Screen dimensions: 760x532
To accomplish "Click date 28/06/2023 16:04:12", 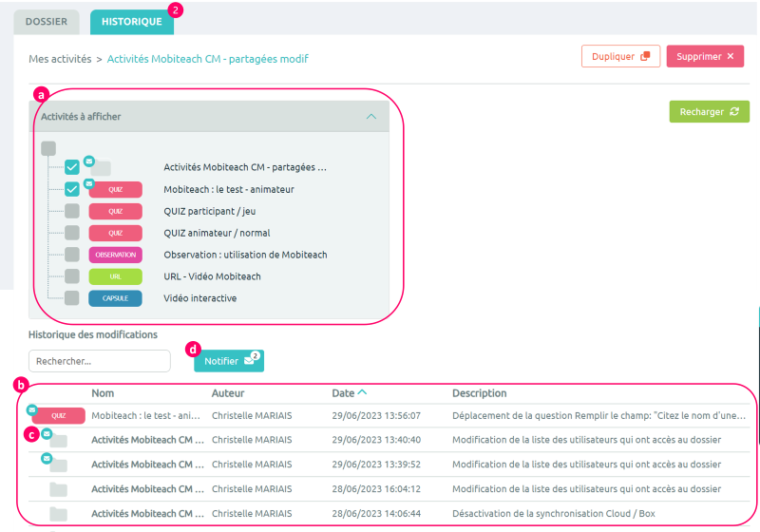I will (376, 489).
